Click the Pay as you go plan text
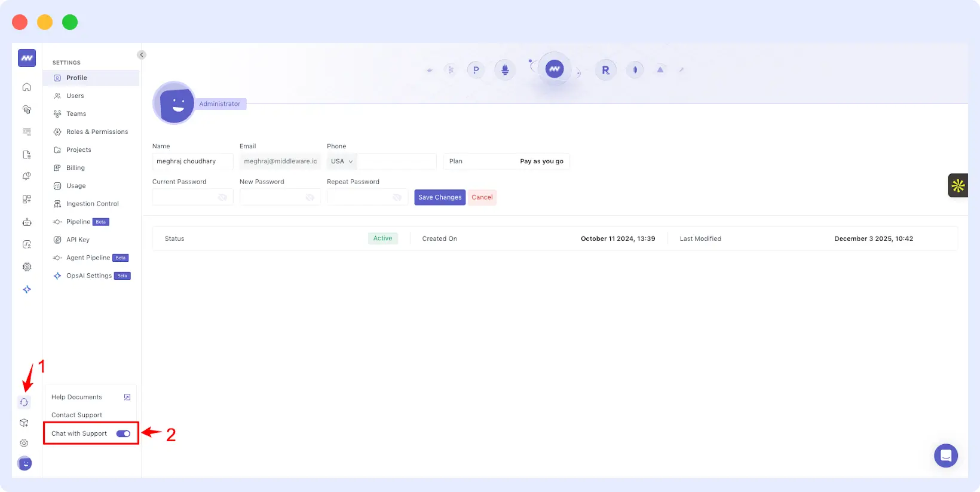Viewport: 980px width, 492px height. [x=541, y=161]
